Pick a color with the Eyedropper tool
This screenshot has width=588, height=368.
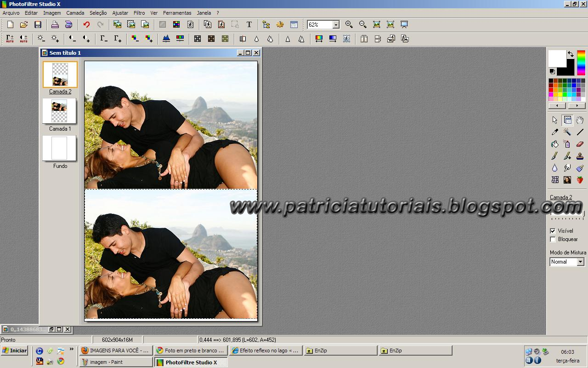point(555,132)
